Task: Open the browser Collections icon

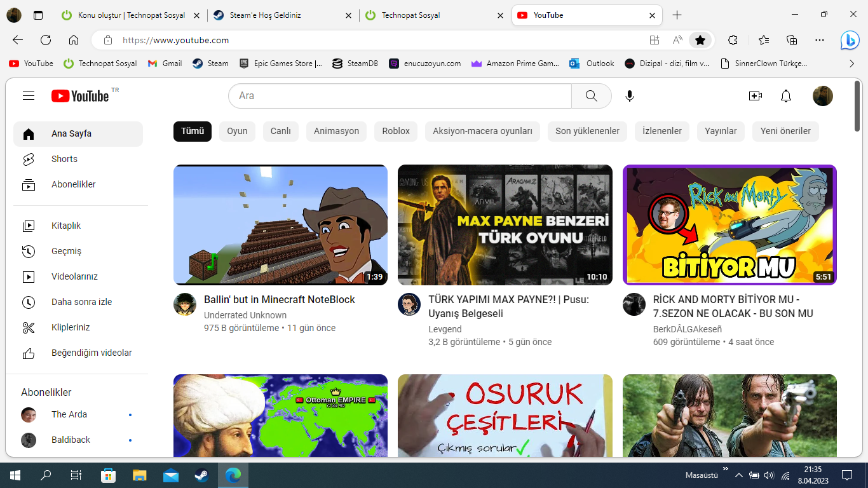Action: 792,40
